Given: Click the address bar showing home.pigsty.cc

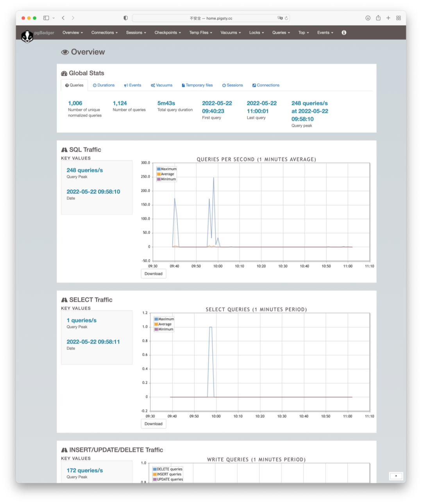Looking at the screenshot, I should coord(211,18).
